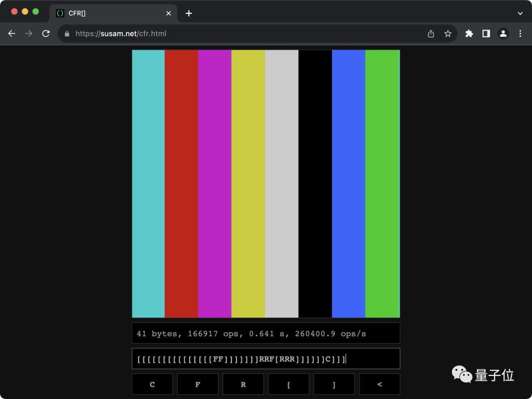
Task: Expand the tab search chevron
Action: (x=520, y=13)
